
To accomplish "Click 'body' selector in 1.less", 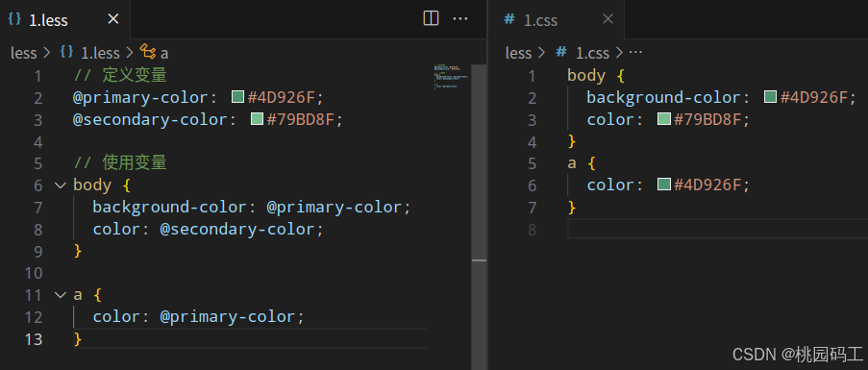I will click(92, 185).
